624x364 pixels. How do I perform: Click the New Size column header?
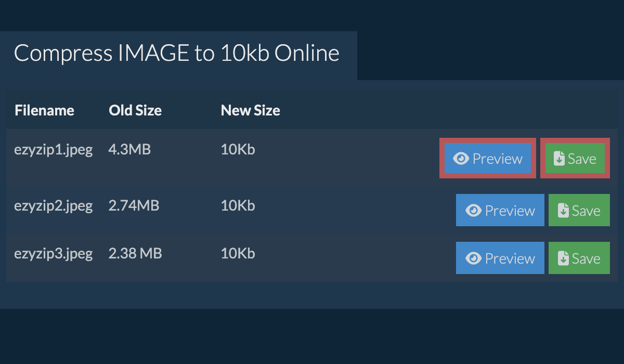(x=250, y=110)
